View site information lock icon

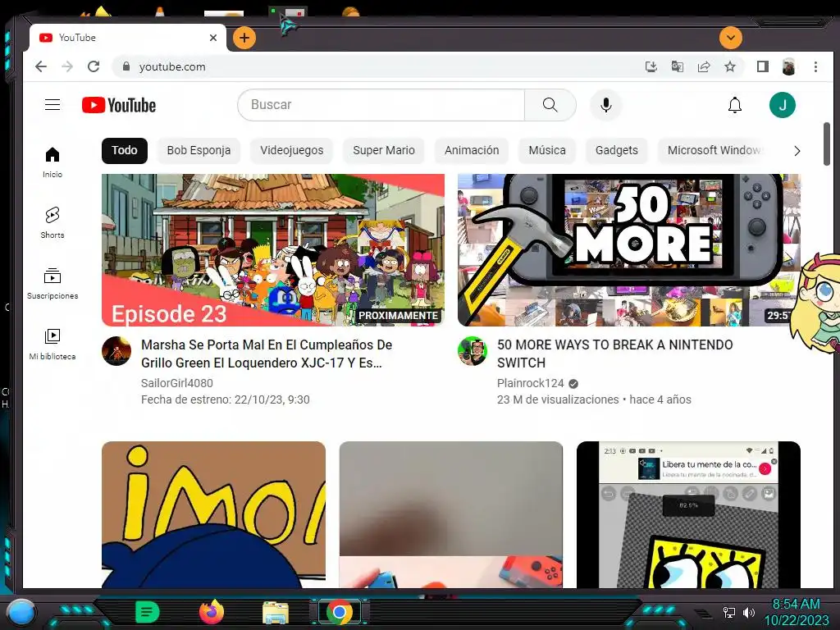coord(126,66)
